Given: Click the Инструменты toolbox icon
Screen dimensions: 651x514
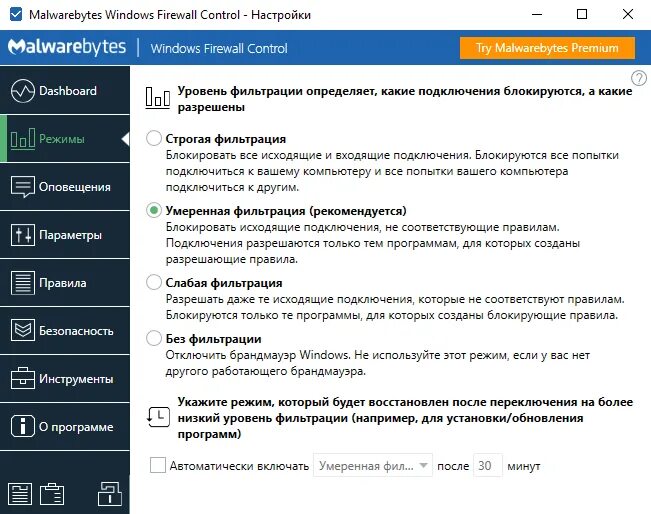Looking at the screenshot, I should click(x=22, y=379).
